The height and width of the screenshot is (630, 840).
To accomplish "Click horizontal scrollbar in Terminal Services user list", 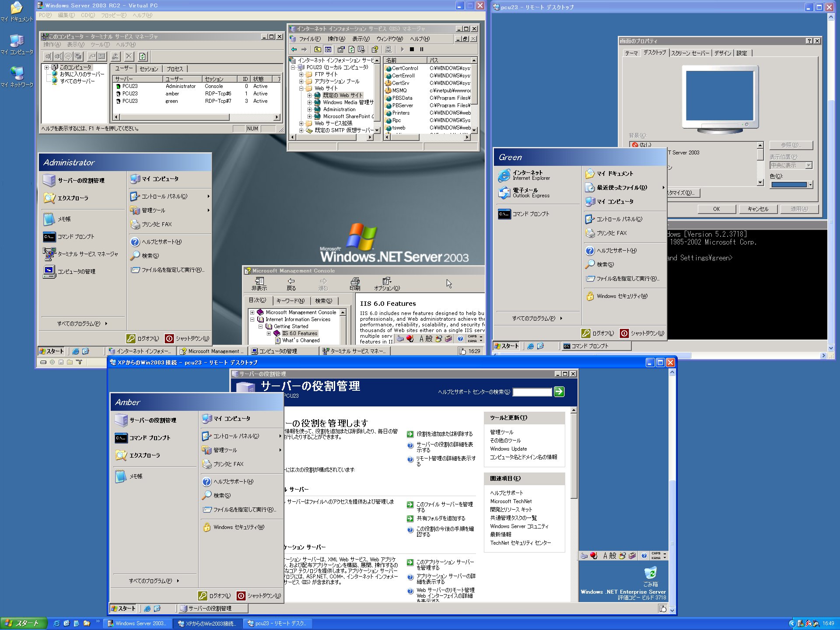I will [x=174, y=117].
